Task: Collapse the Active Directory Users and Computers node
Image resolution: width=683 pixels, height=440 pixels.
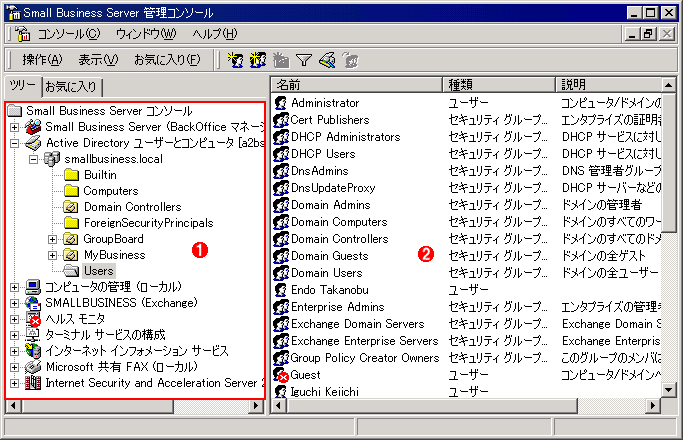Action: (14, 143)
